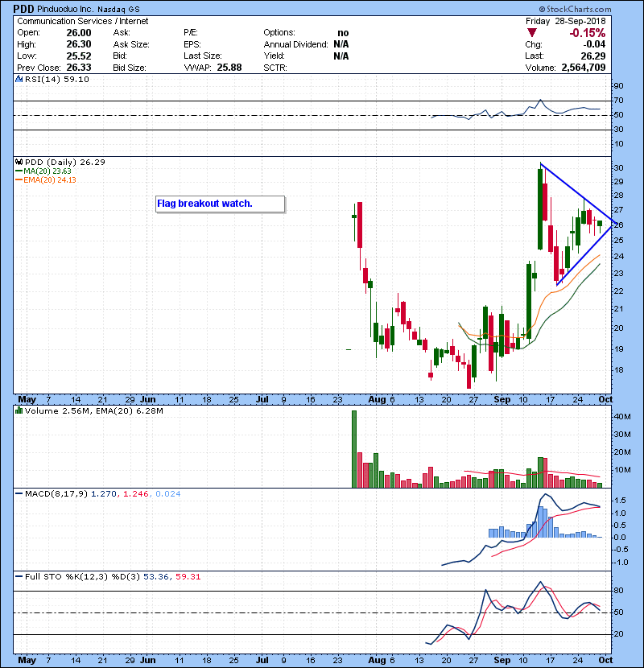Click "Oct" on the bottom date axis
644x668 pixels.
pyautogui.click(x=605, y=660)
